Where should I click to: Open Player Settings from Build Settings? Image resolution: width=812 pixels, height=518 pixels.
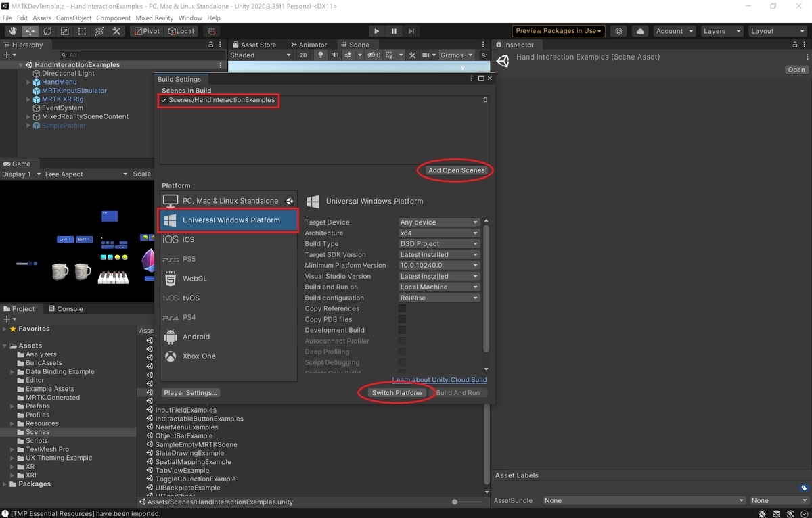pyautogui.click(x=191, y=393)
